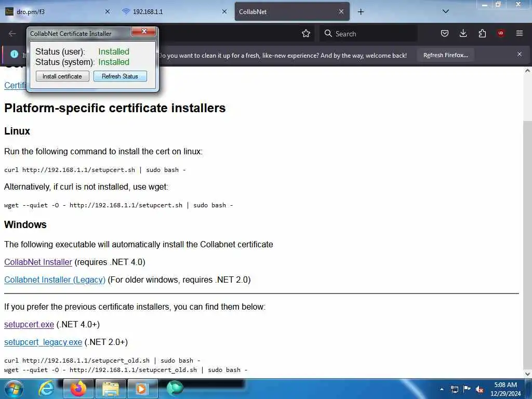Launch Internet Explorer from the taskbar

coord(46,389)
